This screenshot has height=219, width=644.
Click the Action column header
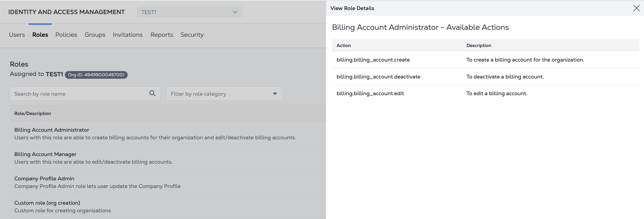(344, 46)
